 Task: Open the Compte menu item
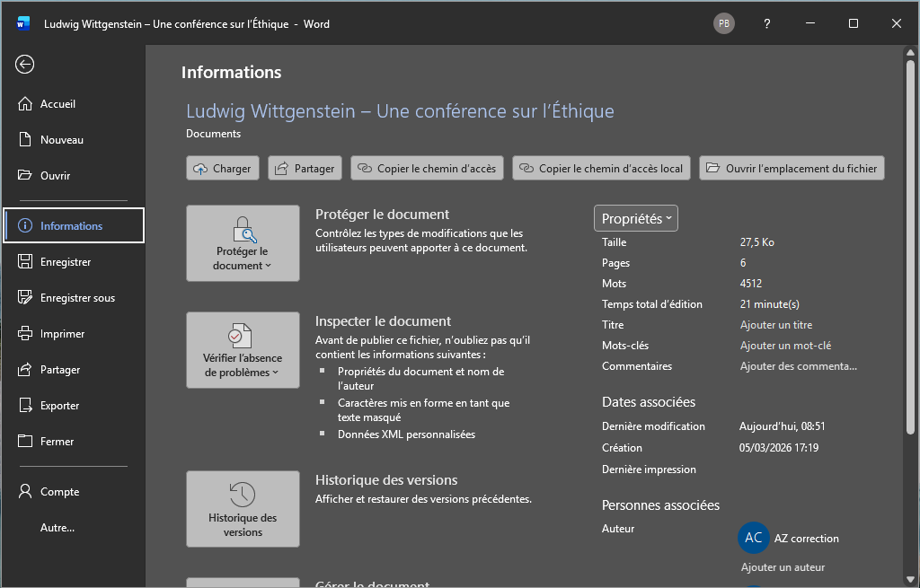coord(59,492)
